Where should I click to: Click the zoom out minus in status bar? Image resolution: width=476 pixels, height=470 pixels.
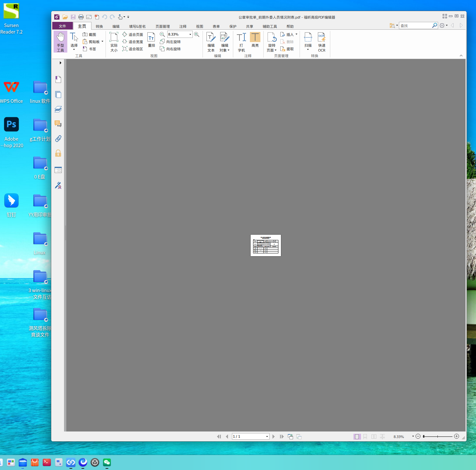coord(418,436)
